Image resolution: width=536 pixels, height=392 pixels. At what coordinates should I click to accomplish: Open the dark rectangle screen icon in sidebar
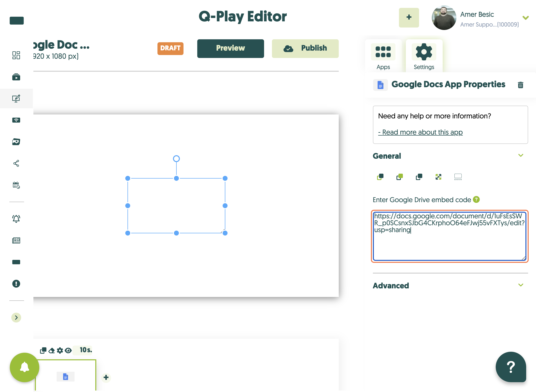(x=16, y=262)
